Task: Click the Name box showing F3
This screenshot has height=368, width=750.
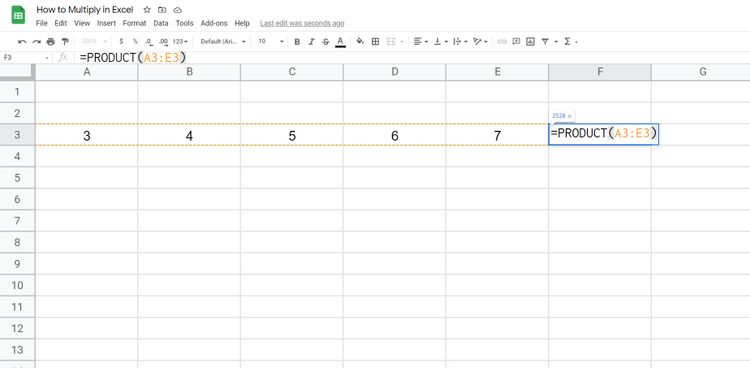Action: [26, 57]
